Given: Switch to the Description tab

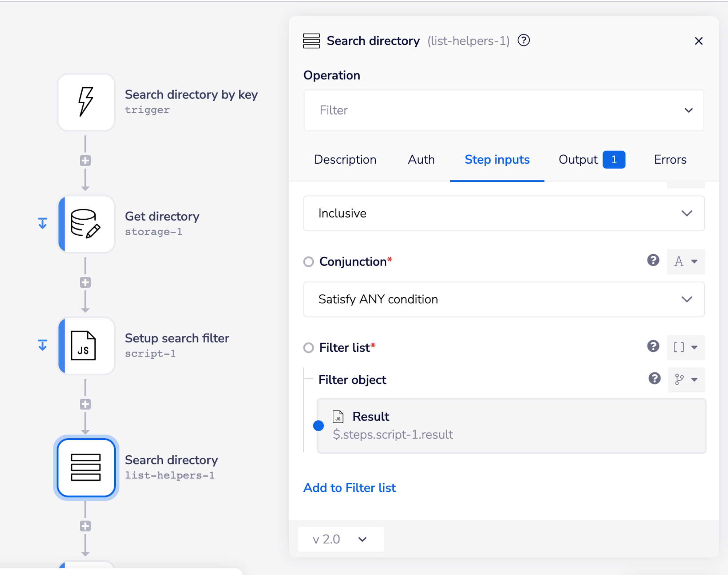Looking at the screenshot, I should (345, 160).
